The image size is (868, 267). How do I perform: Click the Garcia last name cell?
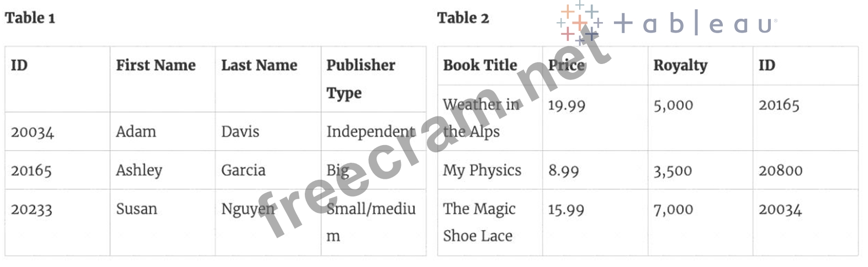(243, 170)
